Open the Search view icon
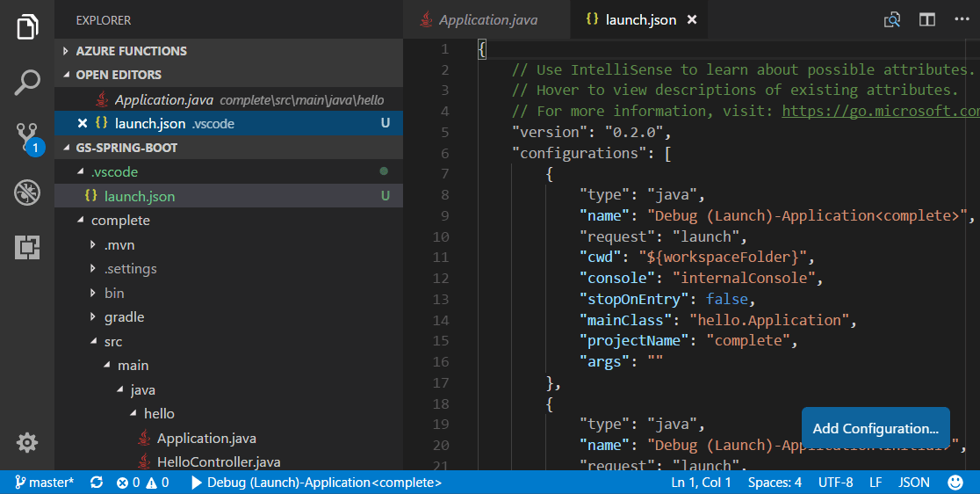This screenshot has height=494, width=980. pos(27,83)
